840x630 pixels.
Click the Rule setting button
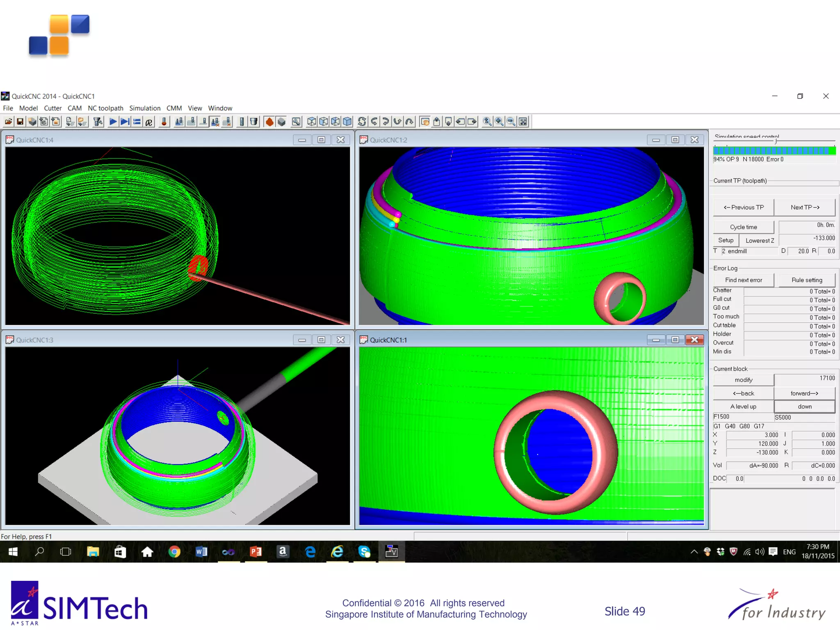[806, 280]
